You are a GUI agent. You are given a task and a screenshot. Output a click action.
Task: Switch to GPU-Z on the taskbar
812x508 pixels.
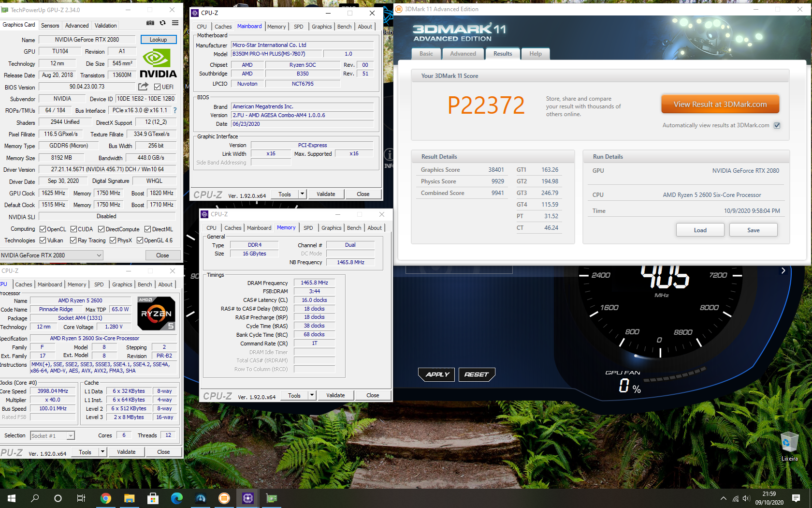[x=272, y=498]
